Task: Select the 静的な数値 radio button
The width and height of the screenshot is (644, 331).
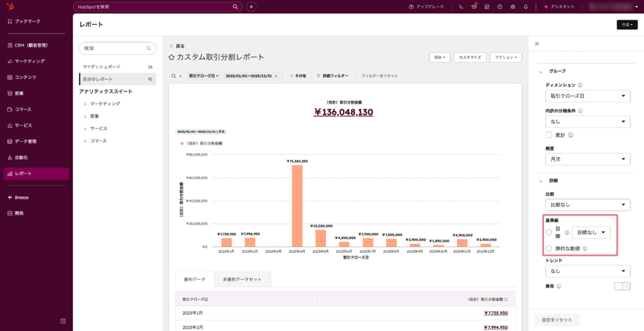Action: pyautogui.click(x=549, y=248)
